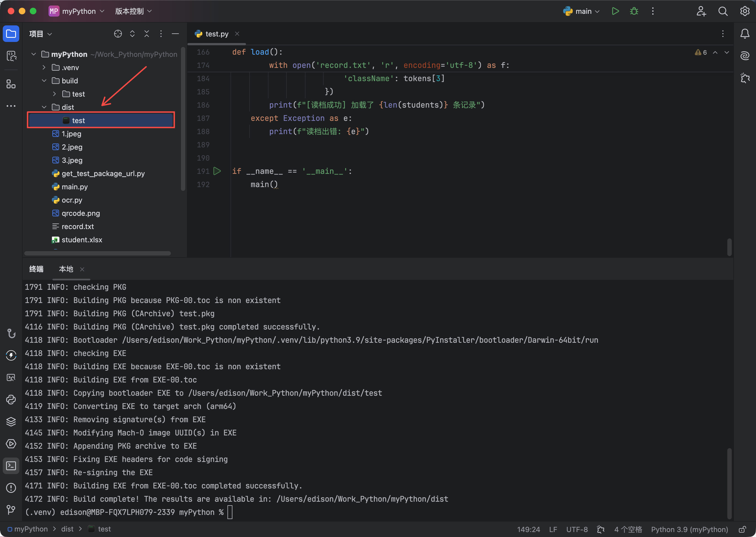
Task: Click the Debug bug icon
Action: coord(634,11)
